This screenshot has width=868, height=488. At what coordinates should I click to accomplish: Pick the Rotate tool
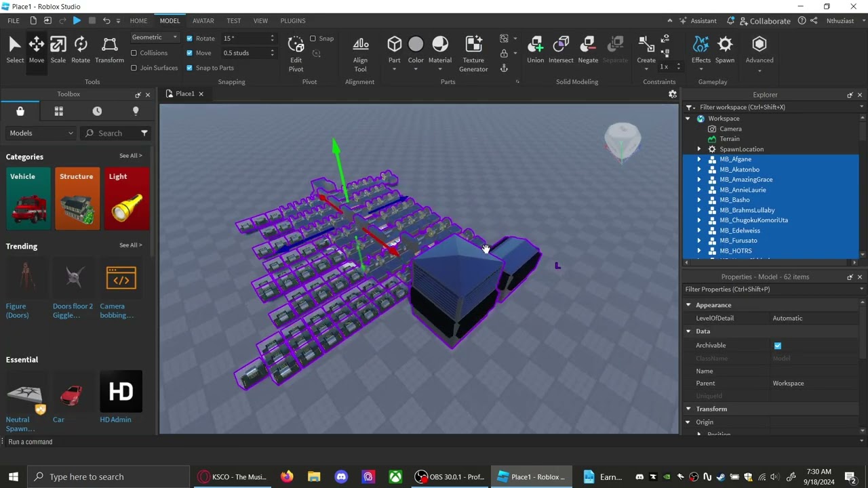tap(81, 50)
